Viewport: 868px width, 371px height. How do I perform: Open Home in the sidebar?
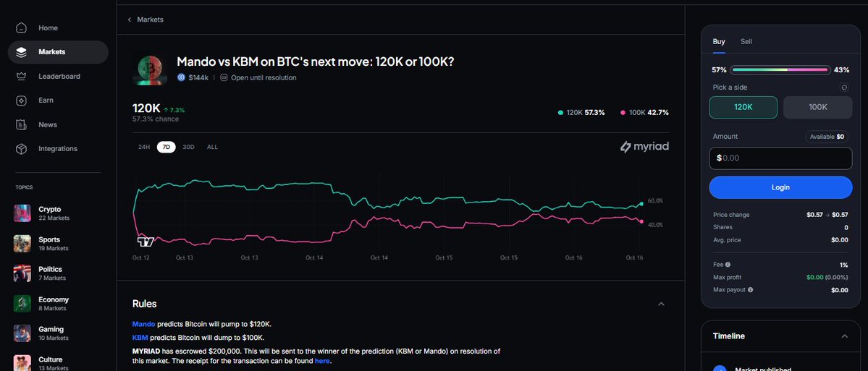point(58,27)
